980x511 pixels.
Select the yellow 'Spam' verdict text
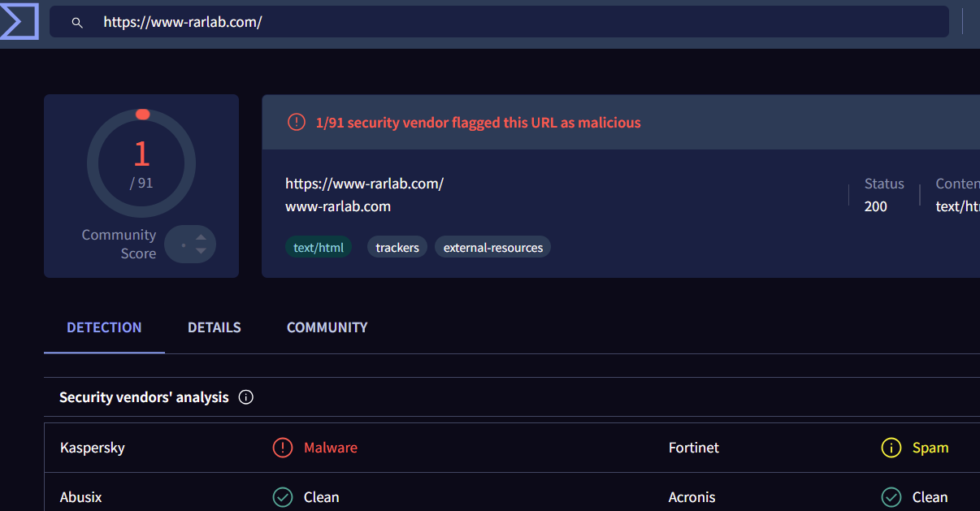pyautogui.click(x=930, y=448)
